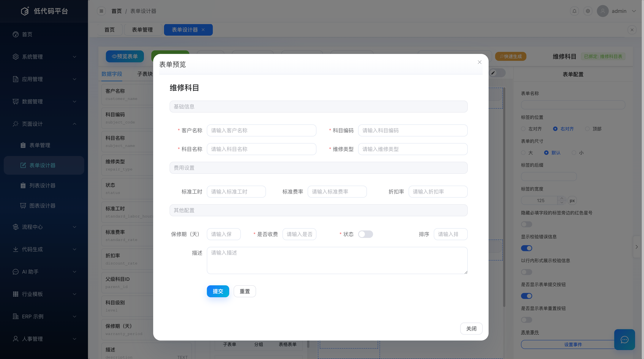Viewport: 644px width, 359px height.
Task: Toggle the 状态 switch in preview form
Action: [x=365, y=234]
